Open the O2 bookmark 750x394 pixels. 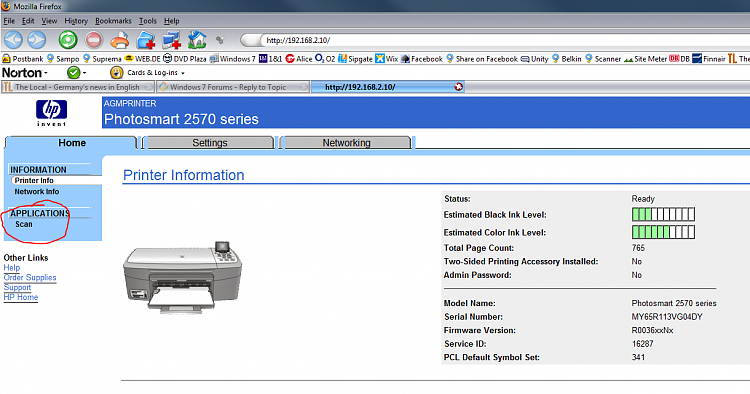click(325, 59)
